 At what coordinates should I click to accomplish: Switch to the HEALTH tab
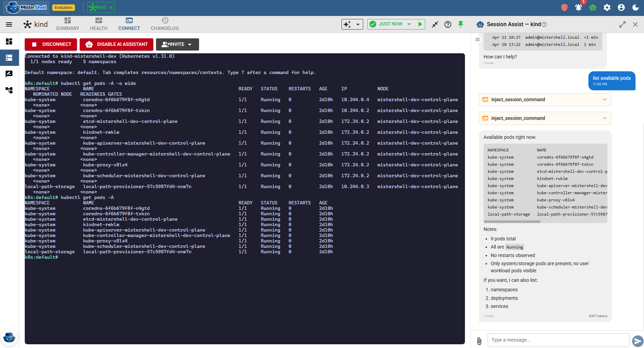coord(99,24)
